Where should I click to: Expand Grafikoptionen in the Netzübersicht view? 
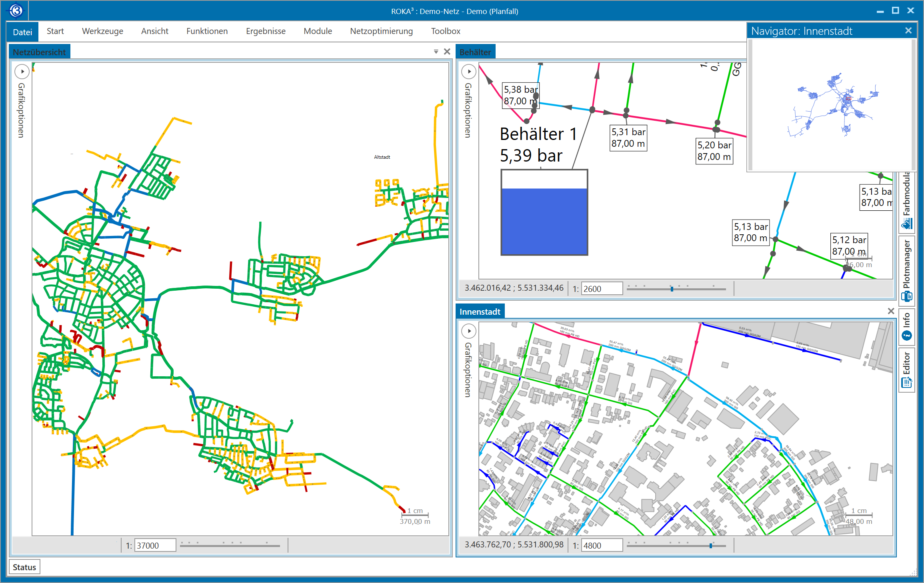(22, 72)
